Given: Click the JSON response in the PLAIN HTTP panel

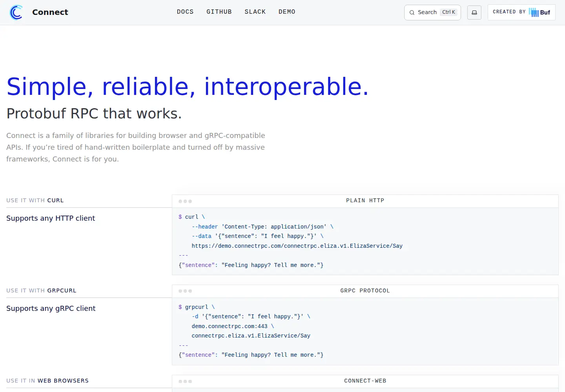Looking at the screenshot, I should (x=251, y=265).
